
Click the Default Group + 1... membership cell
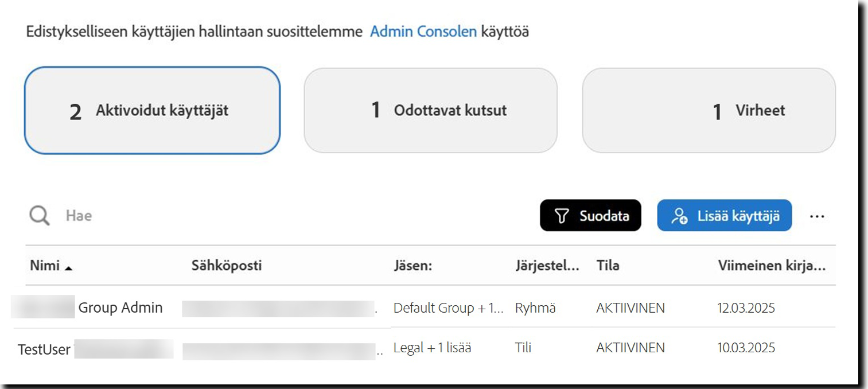(448, 308)
